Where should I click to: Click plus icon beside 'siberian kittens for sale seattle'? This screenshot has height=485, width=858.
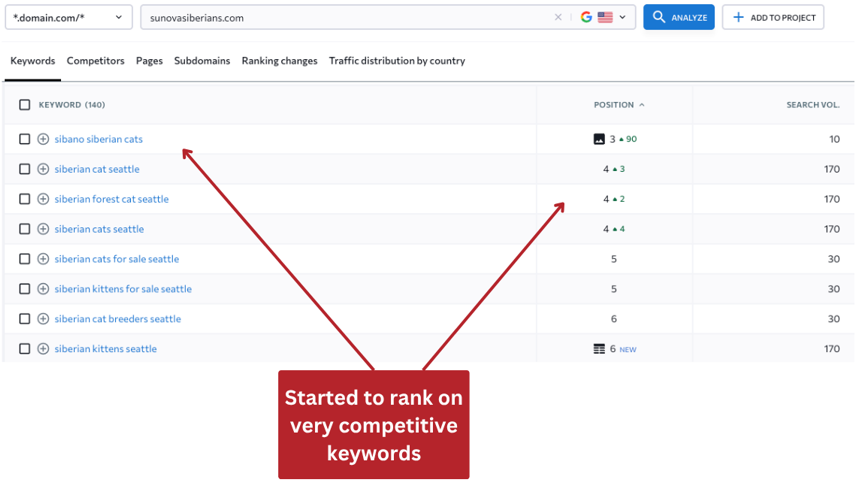(43, 288)
